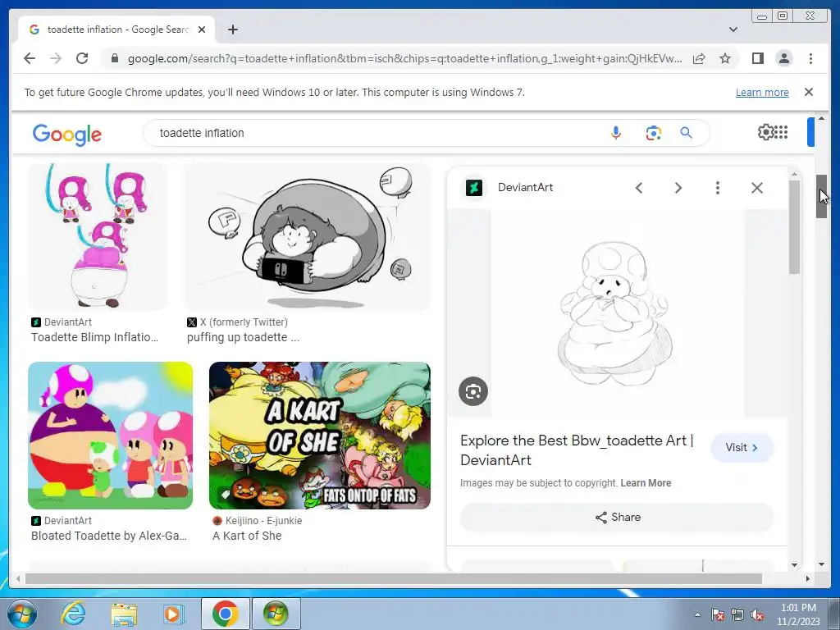Screen dimensions: 840x630
Task: Click the Visit button
Action: 742,447
